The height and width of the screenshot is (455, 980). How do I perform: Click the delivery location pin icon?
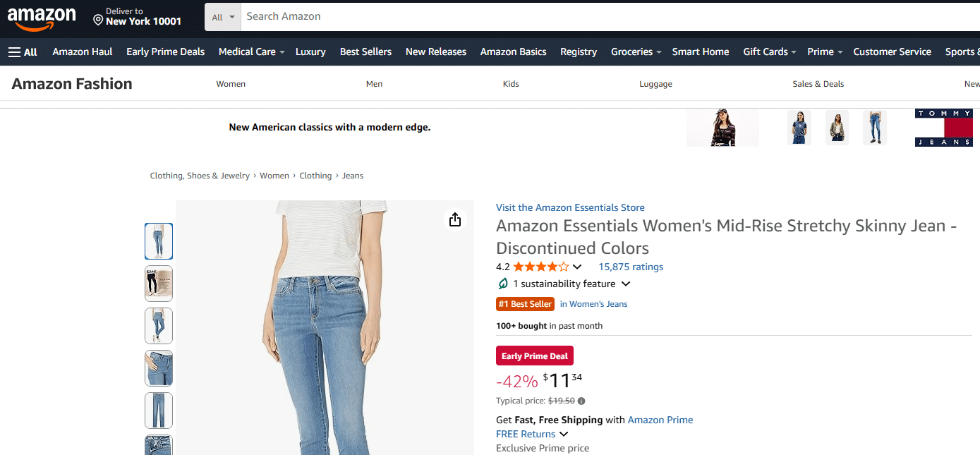pos(98,20)
